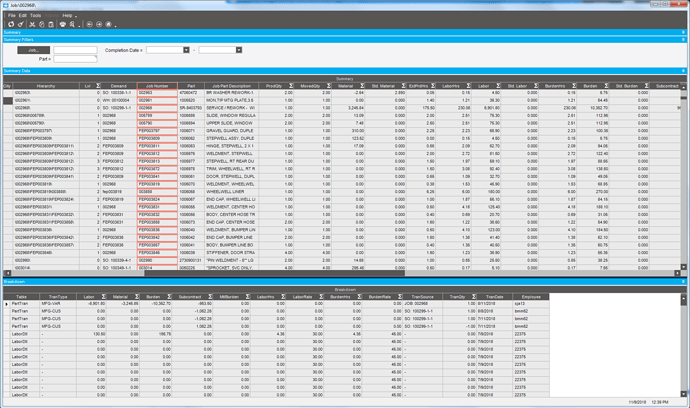Click the Job... search button
The width and height of the screenshot is (690, 408).
pyautogui.click(x=33, y=50)
